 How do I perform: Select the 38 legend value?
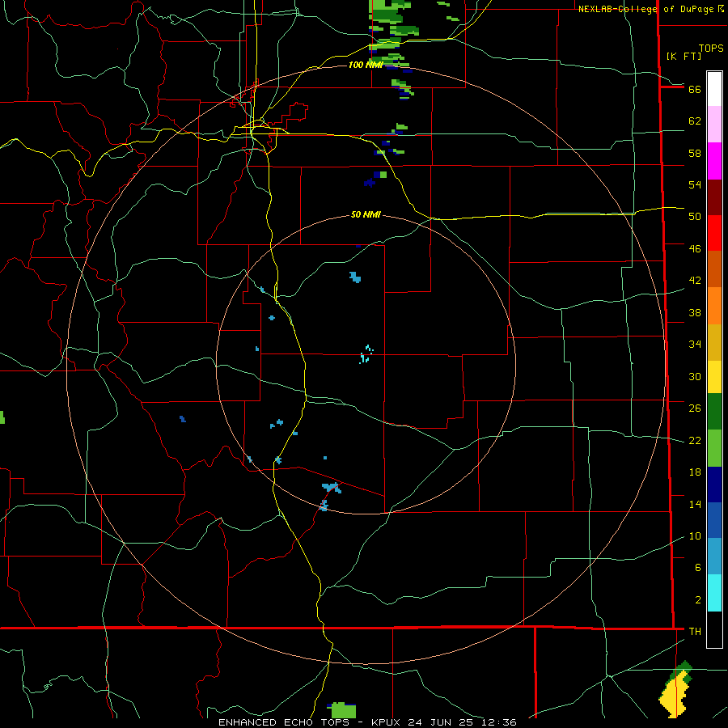(x=695, y=312)
